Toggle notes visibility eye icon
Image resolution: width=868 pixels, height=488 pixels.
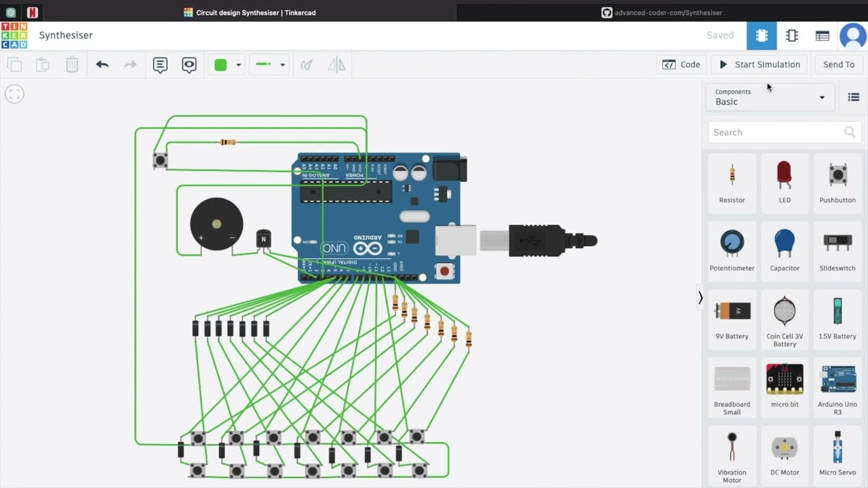pos(189,64)
